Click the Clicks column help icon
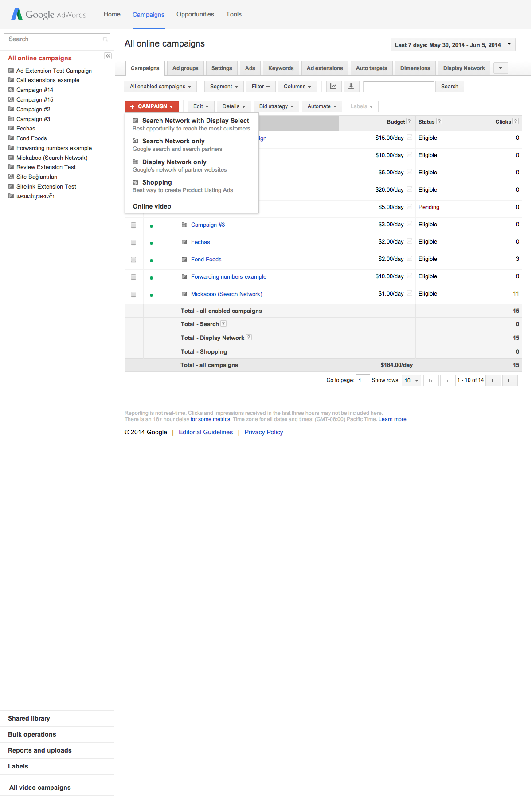532x800 pixels. [516, 122]
